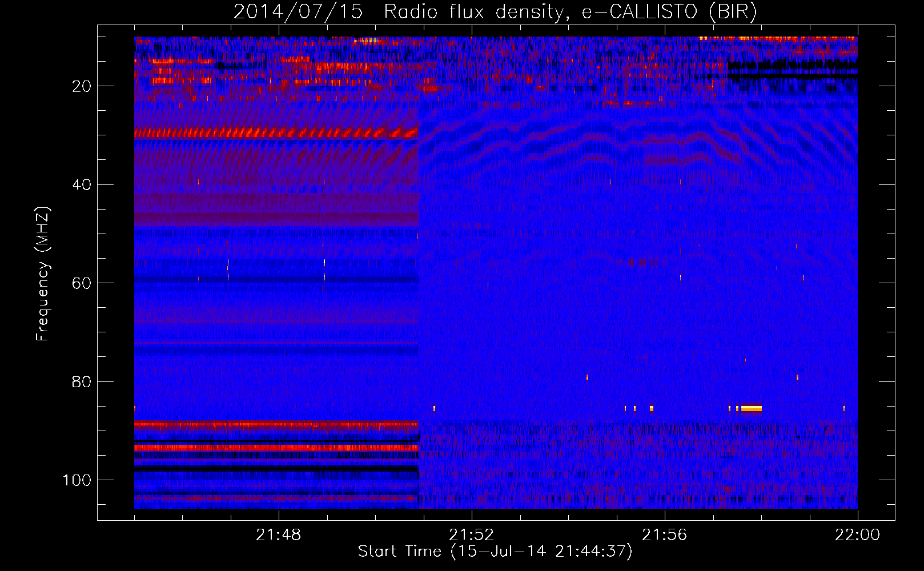This screenshot has width=924, height=571.
Task: Click the 'Start Time (15-Jul-14 21:44:37)' label
Action: (495, 552)
